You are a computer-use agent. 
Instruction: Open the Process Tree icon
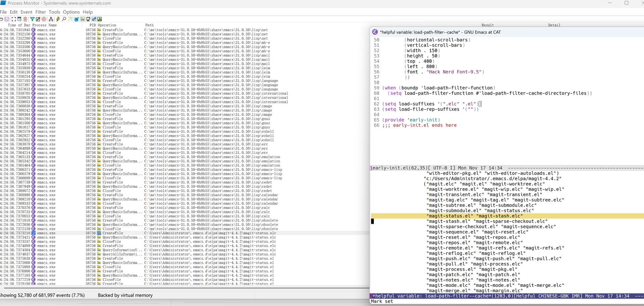point(51,19)
